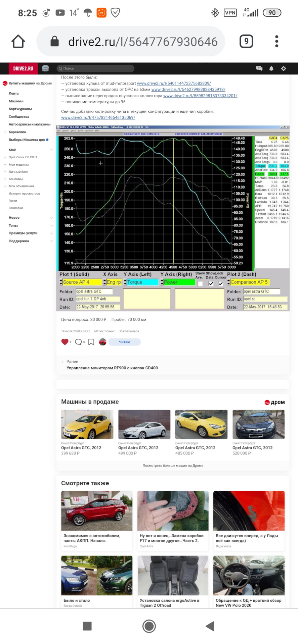Click the search field Поиск
The height and width of the screenshot is (644, 298).
click(95, 68)
